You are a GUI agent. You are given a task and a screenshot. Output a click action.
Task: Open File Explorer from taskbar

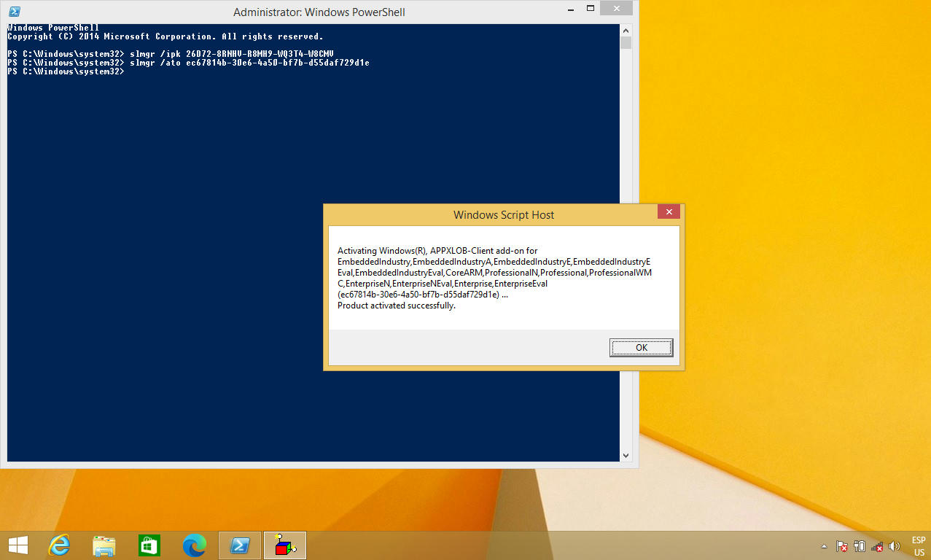104,545
